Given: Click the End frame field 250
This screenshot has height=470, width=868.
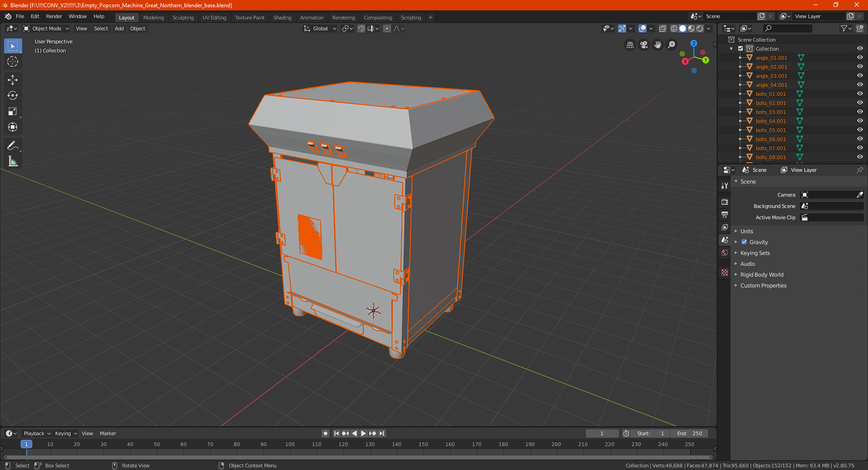Looking at the screenshot, I should point(689,433).
